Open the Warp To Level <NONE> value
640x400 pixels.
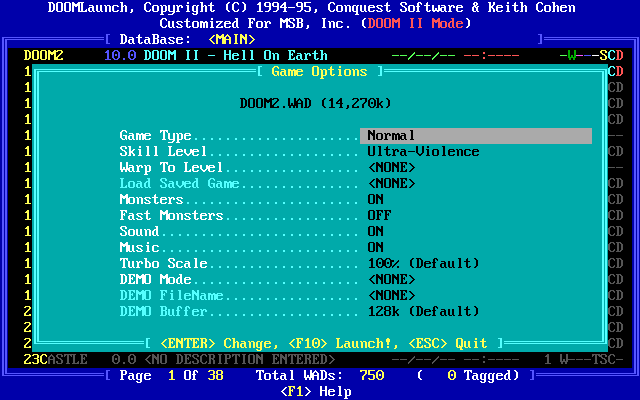pos(391,167)
